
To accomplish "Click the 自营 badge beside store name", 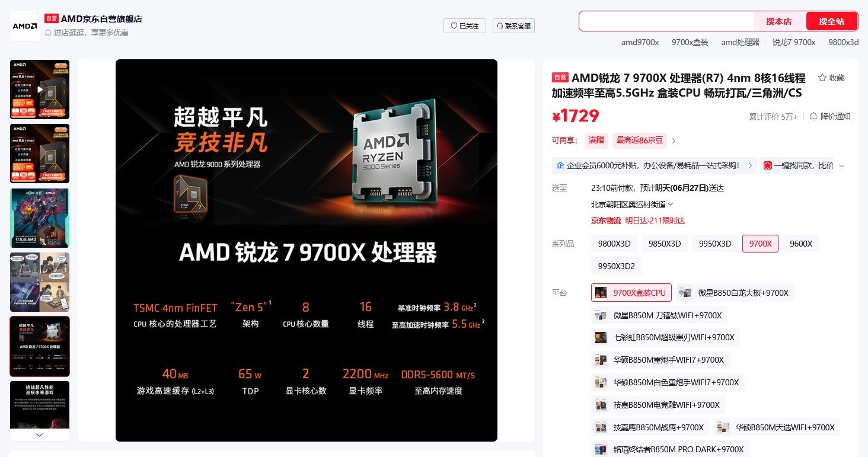I will 52,19.
